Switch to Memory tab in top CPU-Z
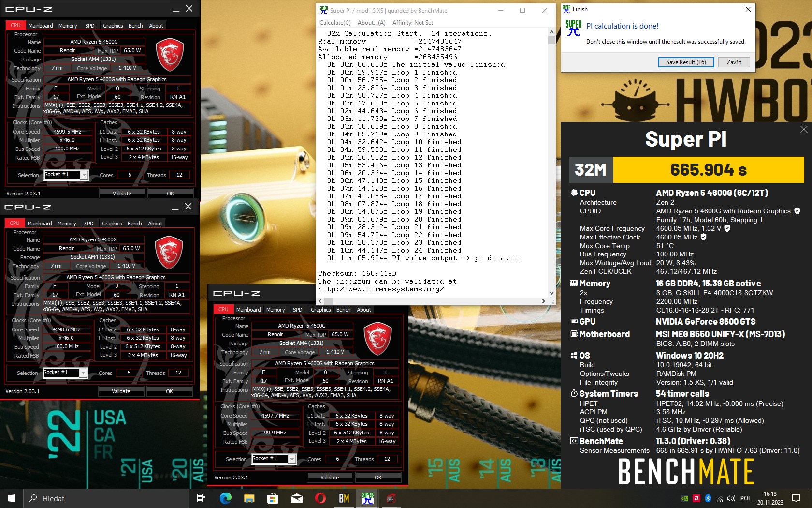Viewport: 812px width, 508px height. point(68,26)
